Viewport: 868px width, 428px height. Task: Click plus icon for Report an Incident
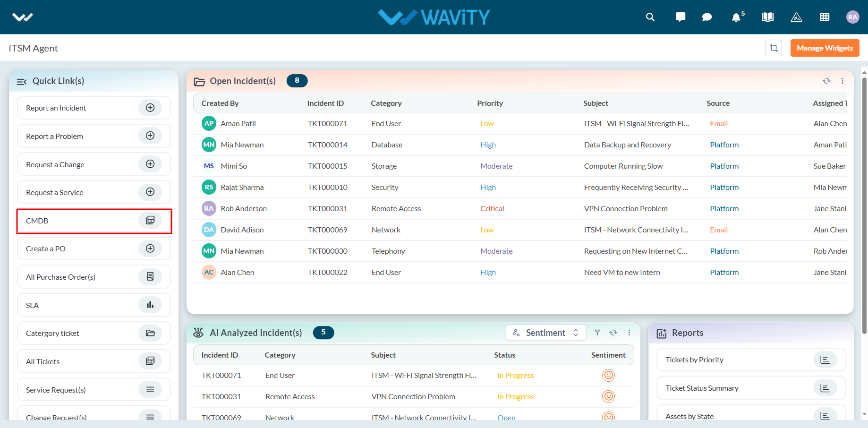150,108
